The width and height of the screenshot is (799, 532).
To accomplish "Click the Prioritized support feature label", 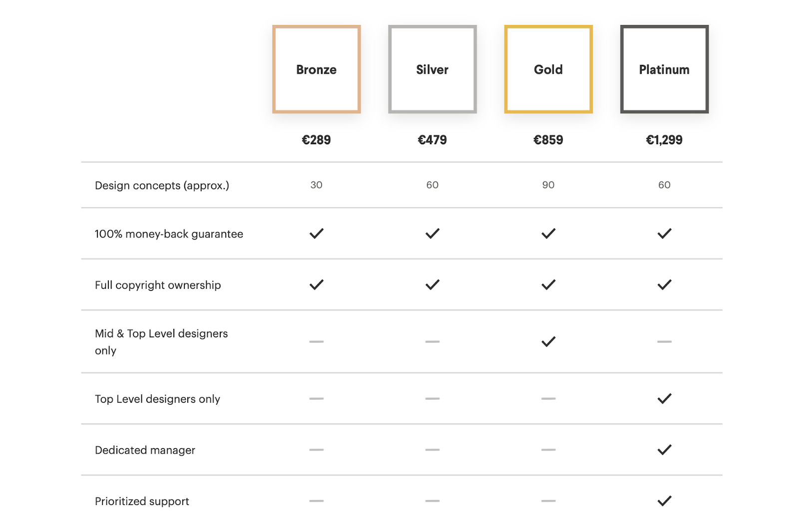I will click(142, 501).
